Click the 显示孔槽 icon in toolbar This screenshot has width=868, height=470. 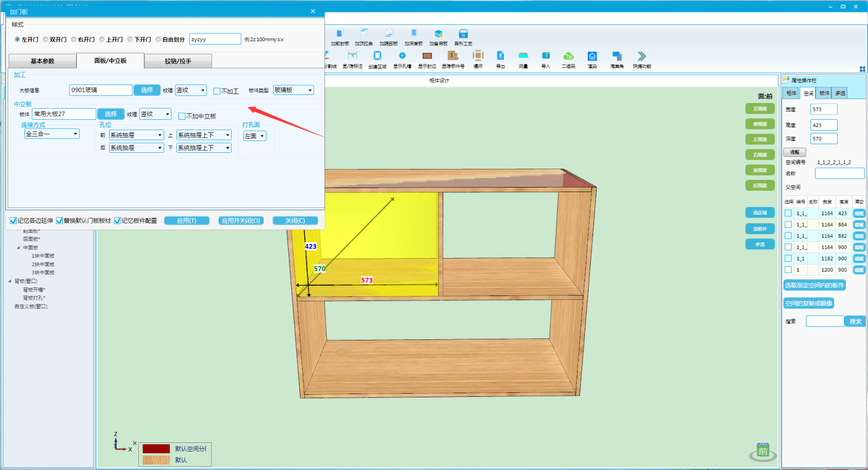[x=402, y=56]
